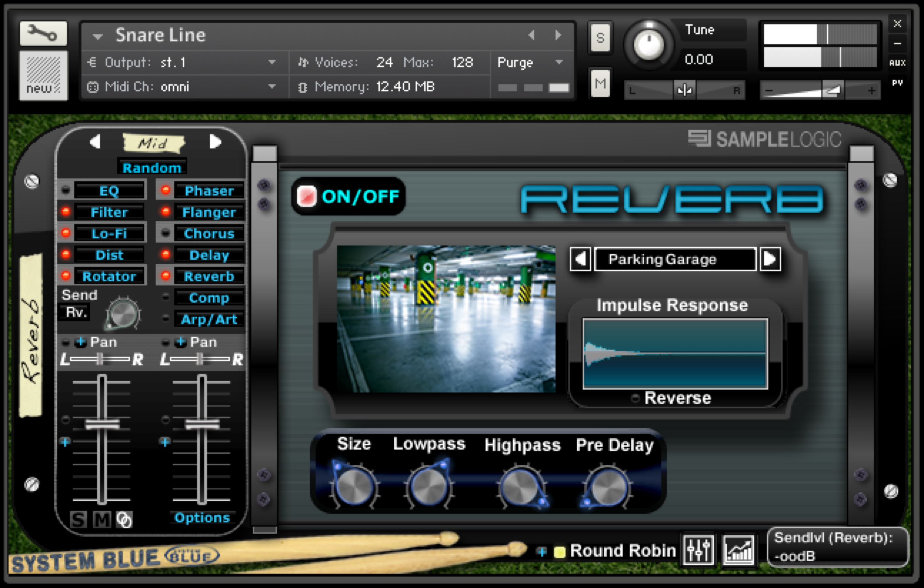Toggle the Flanger power LED
Screen dimensions: 924x588
166,211
